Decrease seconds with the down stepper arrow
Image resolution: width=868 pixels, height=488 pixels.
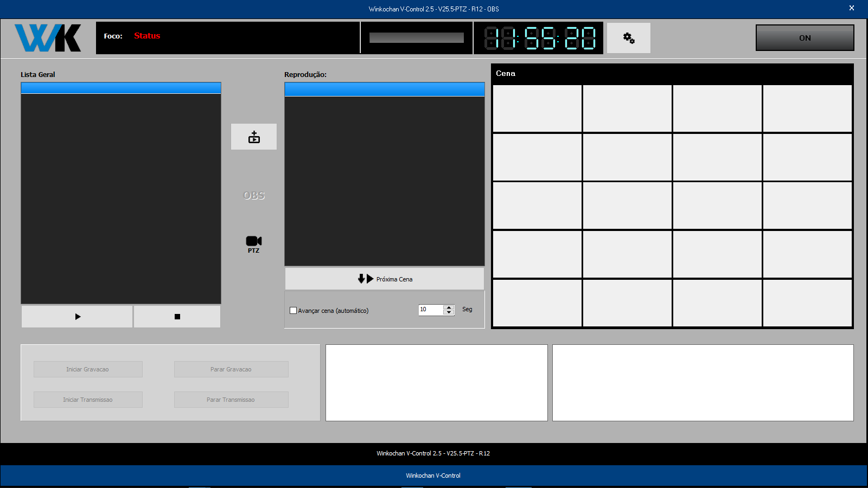[x=449, y=313]
